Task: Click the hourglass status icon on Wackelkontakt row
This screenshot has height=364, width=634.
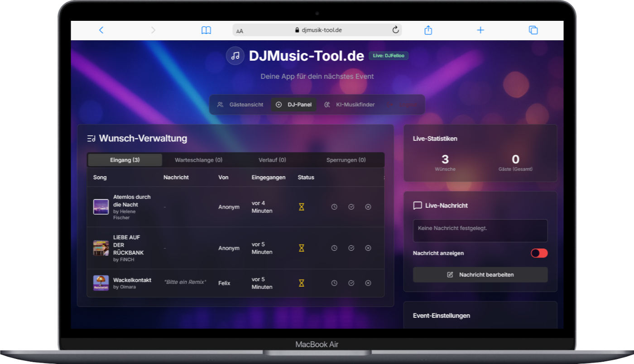Action: pyautogui.click(x=300, y=283)
